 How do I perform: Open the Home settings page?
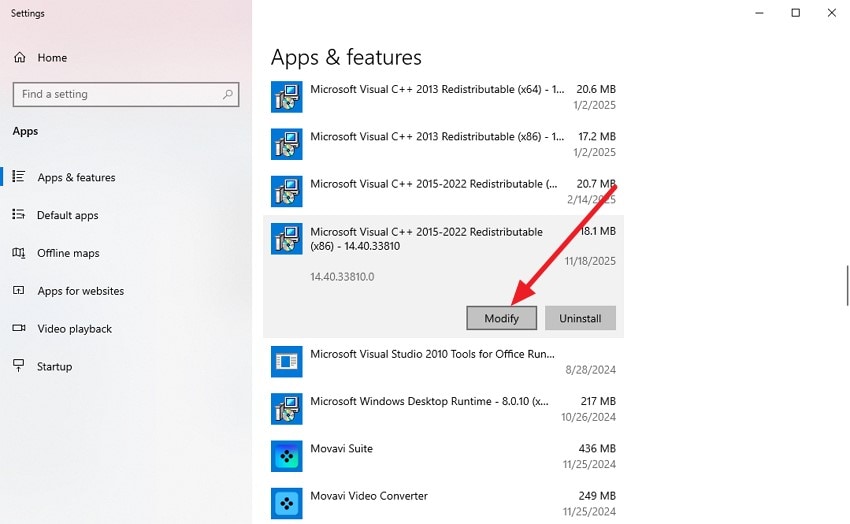tap(126, 57)
